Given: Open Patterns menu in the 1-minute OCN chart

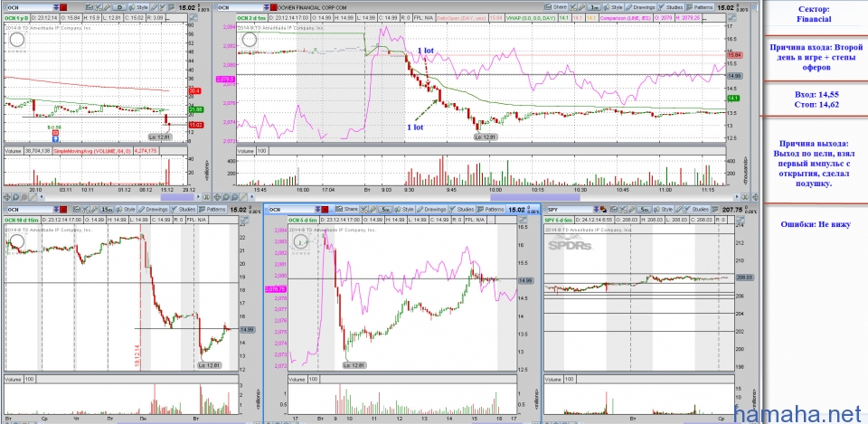Looking at the screenshot, I should point(700,7).
